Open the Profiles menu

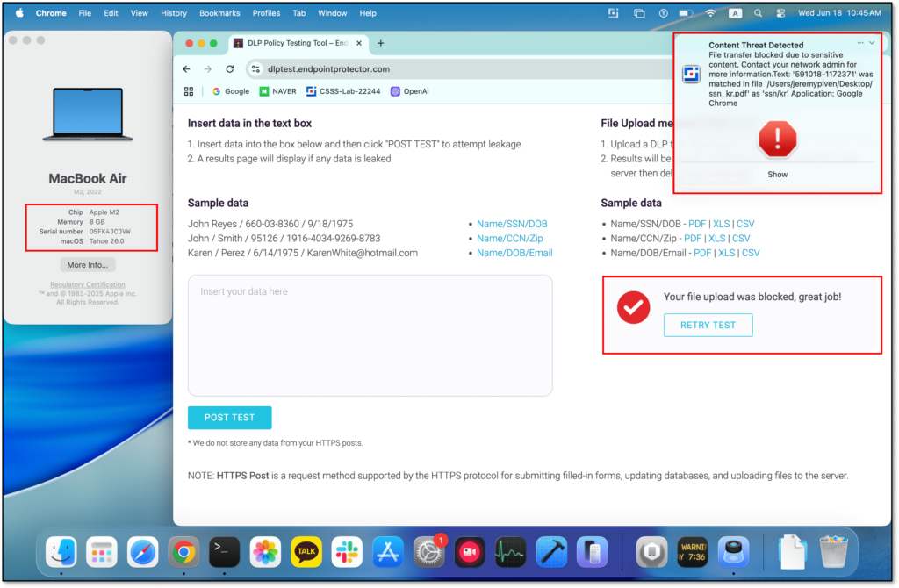tap(266, 13)
